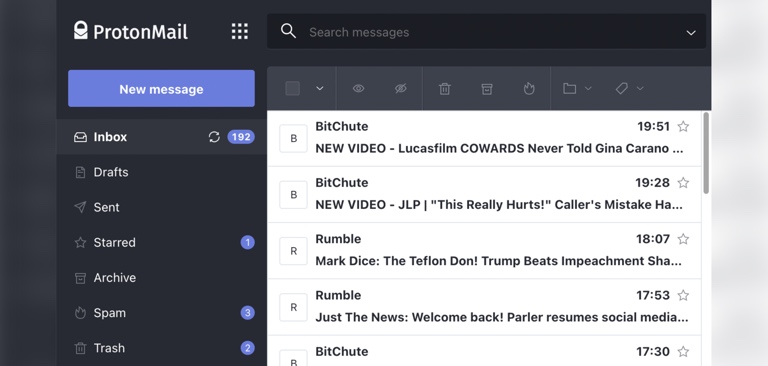Image resolution: width=768 pixels, height=366 pixels.
Task: Open the Drafts folder
Action: point(162,172)
